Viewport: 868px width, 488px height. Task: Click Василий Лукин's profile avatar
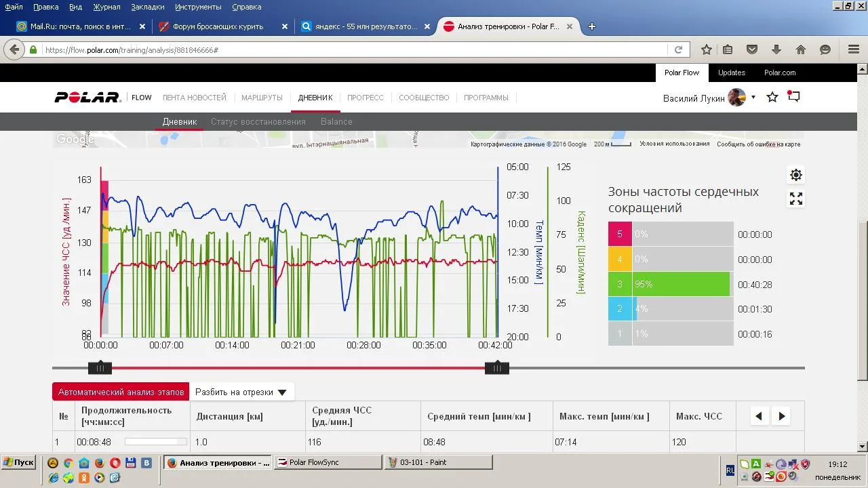737,98
